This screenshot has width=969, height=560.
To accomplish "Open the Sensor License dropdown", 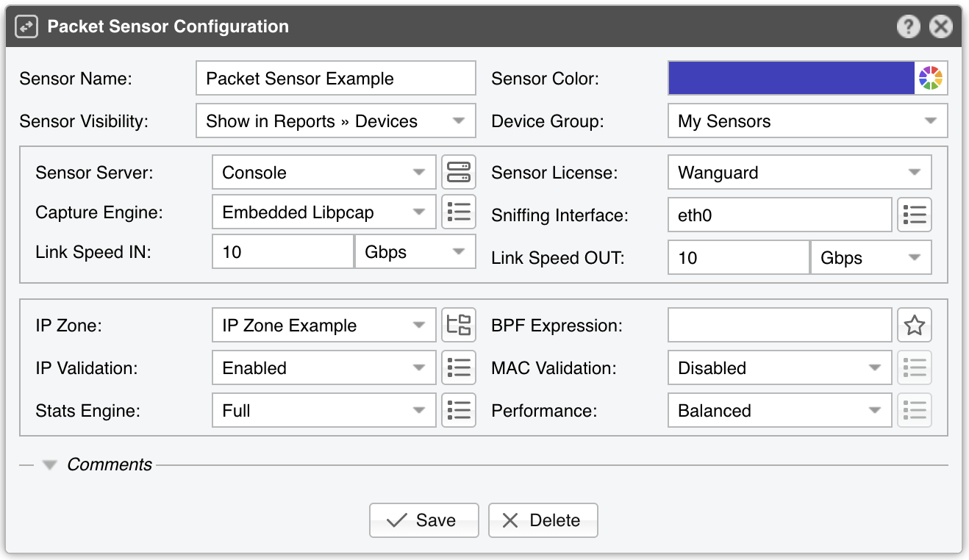I will point(800,173).
